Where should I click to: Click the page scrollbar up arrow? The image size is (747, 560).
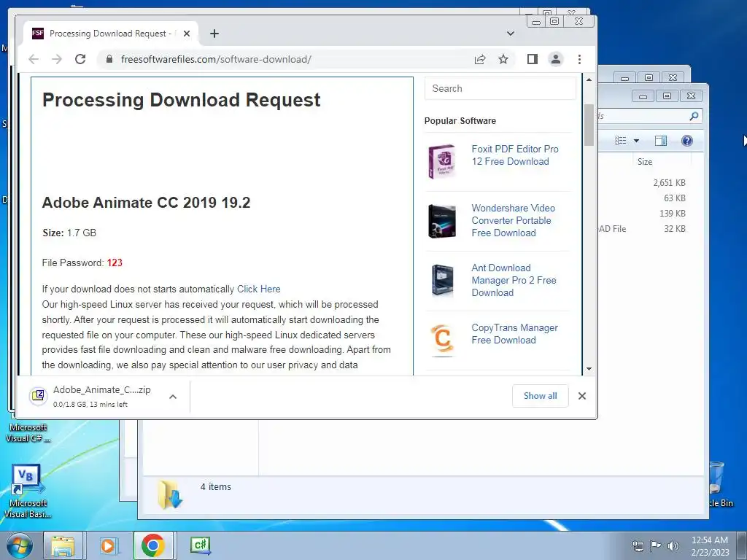(x=589, y=79)
